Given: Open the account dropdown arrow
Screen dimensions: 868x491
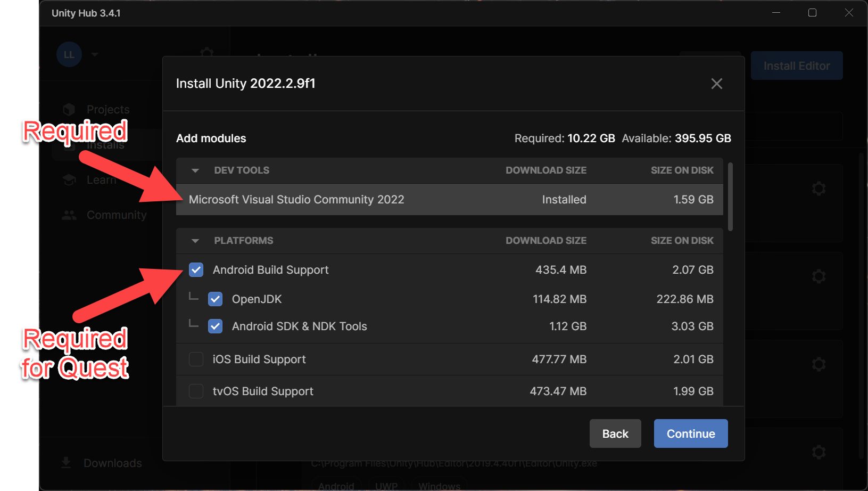Looking at the screenshot, I should click(x=95, y=54).
